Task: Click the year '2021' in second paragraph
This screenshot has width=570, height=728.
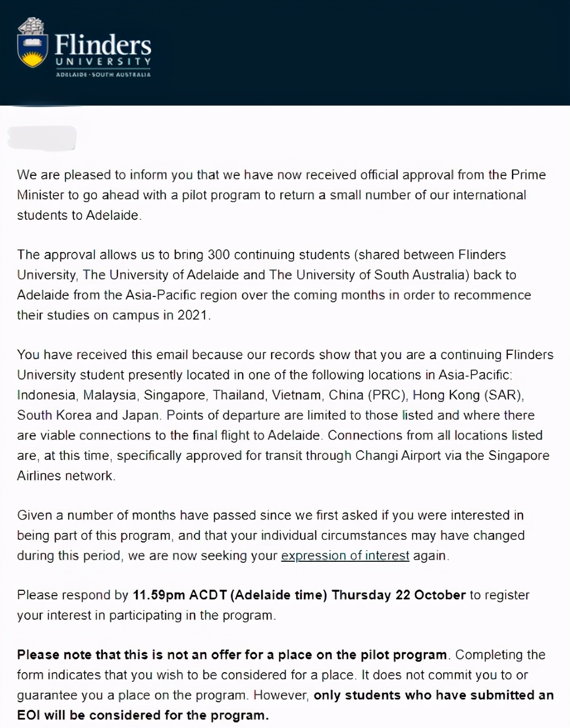Action: (192, 315)
